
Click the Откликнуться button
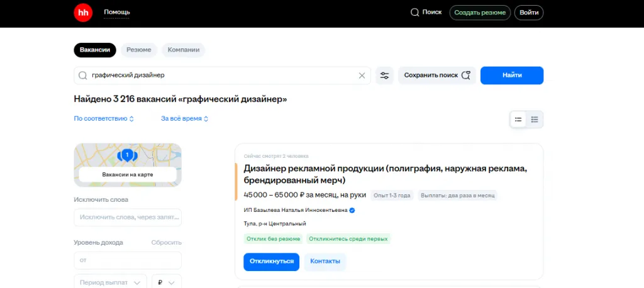[x=272, y=262]
